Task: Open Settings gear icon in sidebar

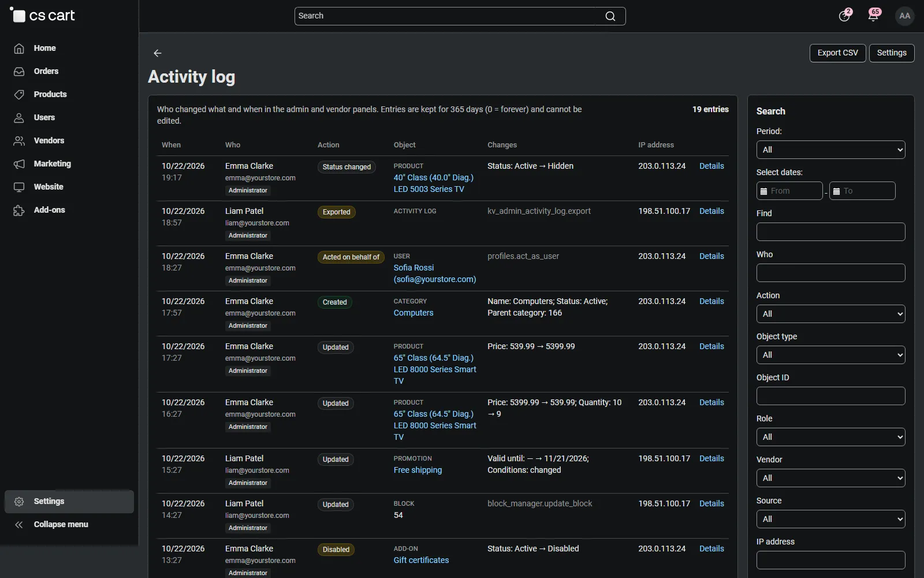Action: click(19, 502)
